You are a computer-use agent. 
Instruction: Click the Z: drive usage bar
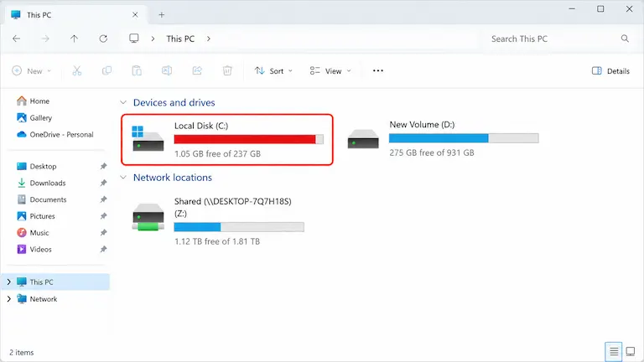[x=239, y=227]
